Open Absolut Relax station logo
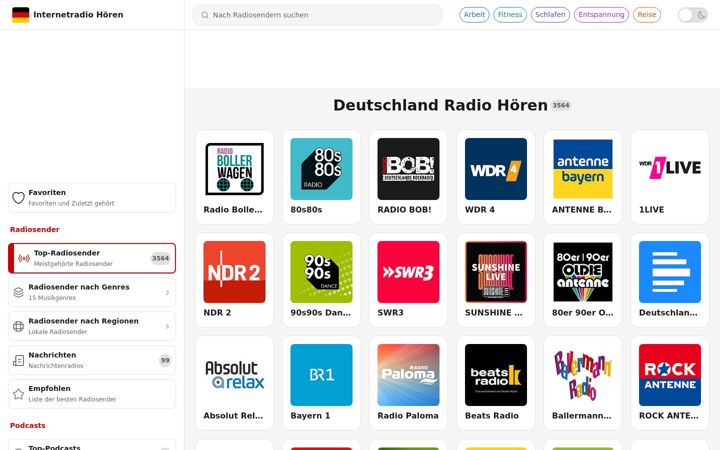 (234, 375)
